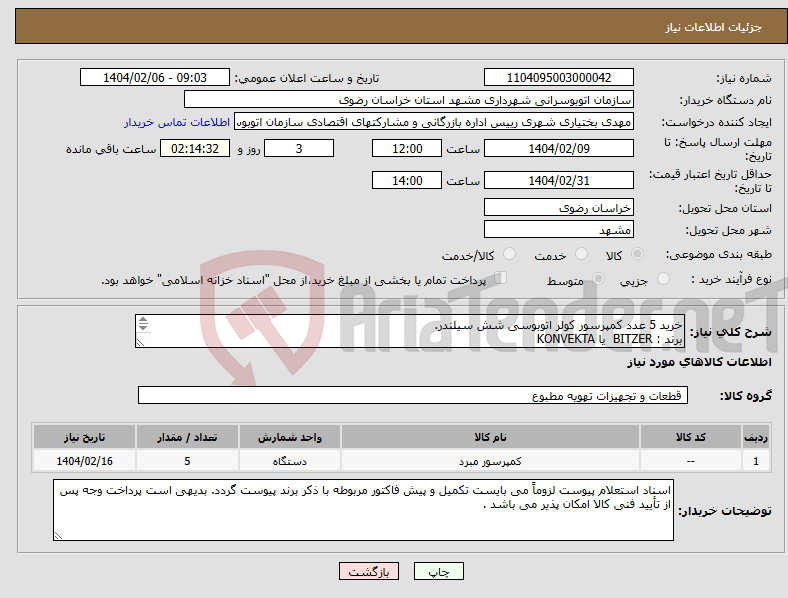Click the شرح کلی نیاز label
Screen dimensions: 788x598
point(730,332)
